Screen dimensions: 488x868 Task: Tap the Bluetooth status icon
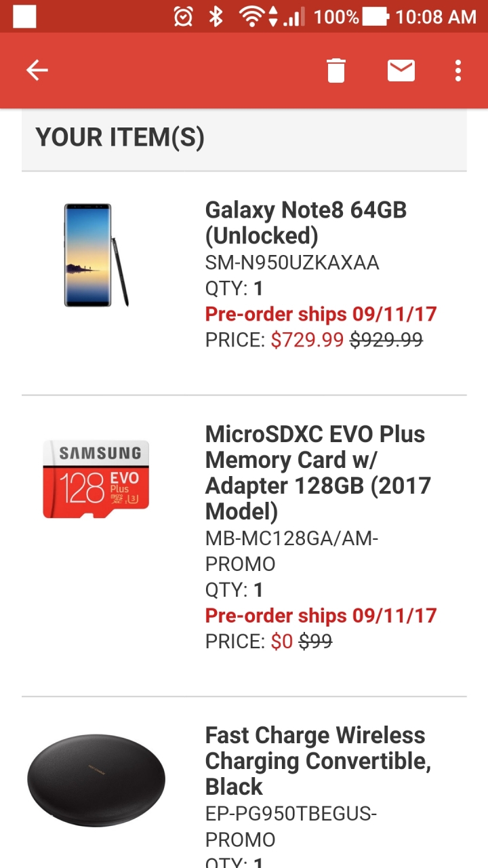coord(216,17)
